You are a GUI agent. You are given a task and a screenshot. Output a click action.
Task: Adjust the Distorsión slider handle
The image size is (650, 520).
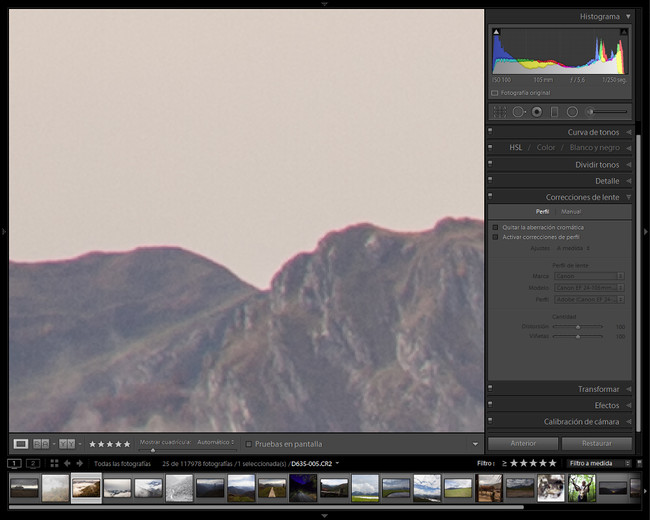click(x=578, y=327)
